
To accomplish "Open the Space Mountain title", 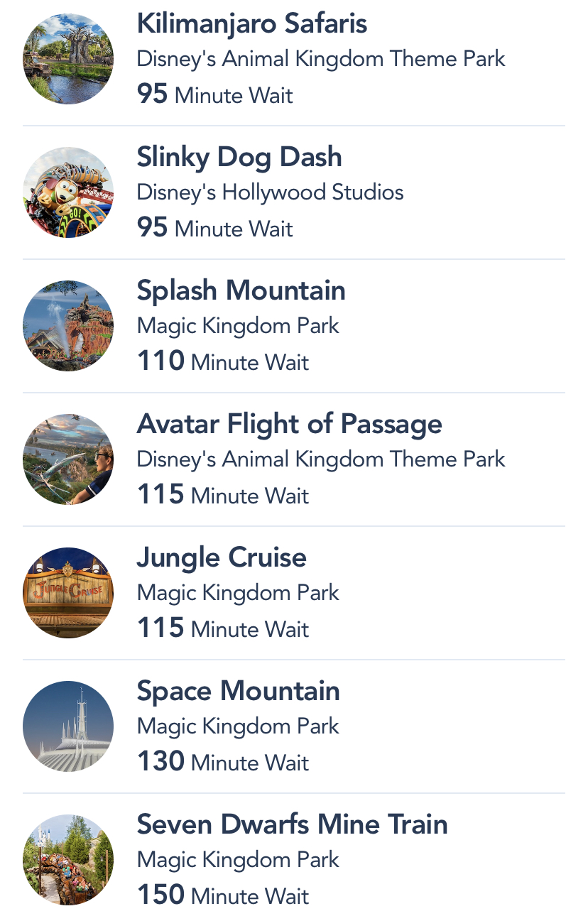I will (x=239, y=691).
